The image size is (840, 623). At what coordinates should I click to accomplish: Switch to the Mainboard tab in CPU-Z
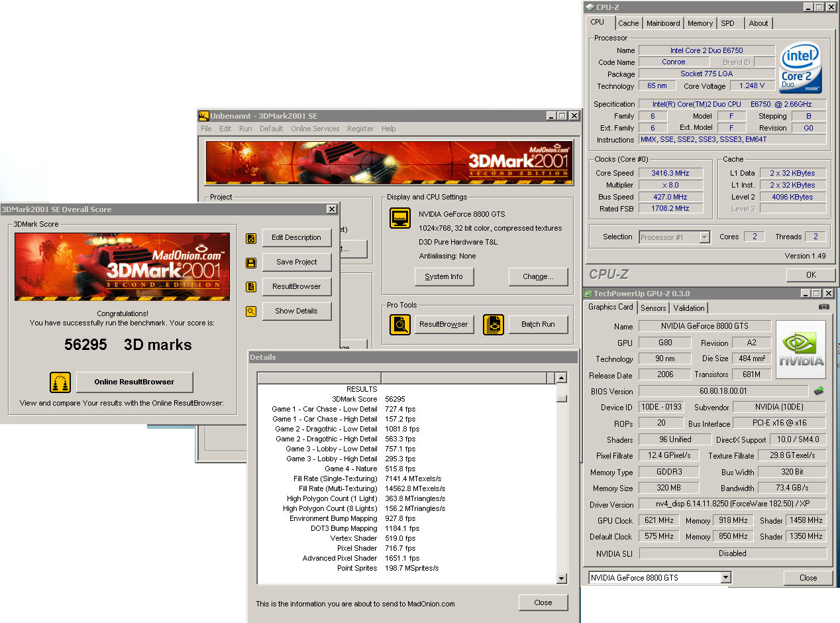[x=663, y=23]
